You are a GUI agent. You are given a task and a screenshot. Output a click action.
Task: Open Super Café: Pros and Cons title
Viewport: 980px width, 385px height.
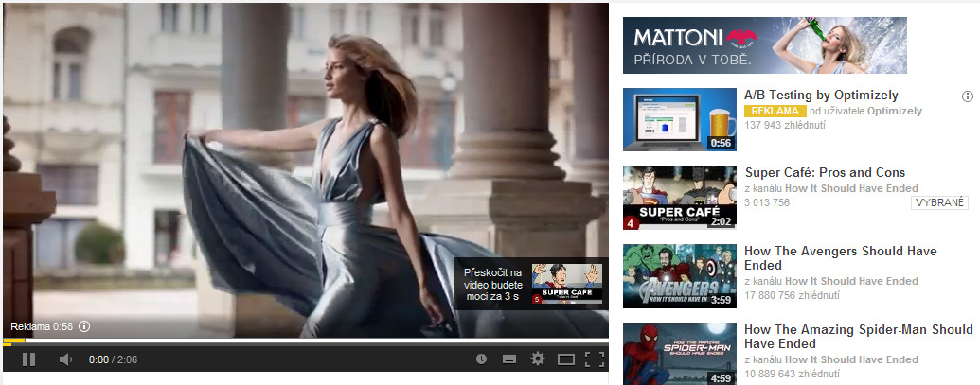825,173
